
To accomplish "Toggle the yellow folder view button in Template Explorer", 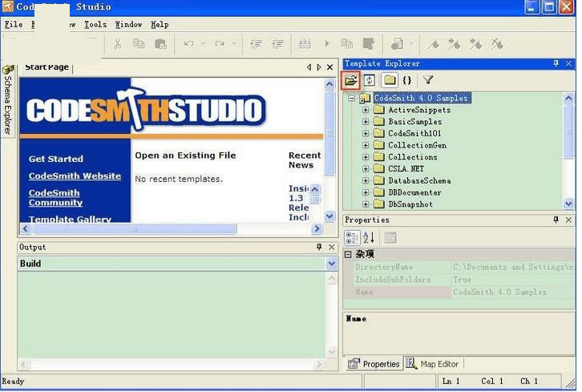I will [x=390, y=80].
